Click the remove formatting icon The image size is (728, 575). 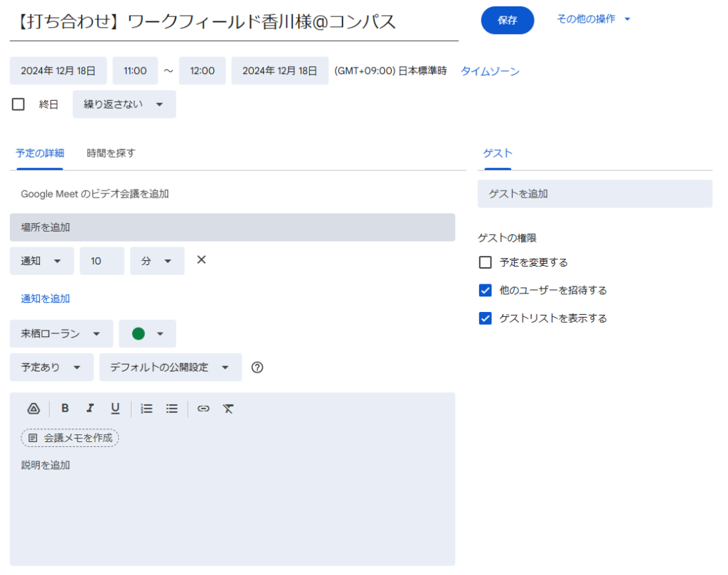pyautogui.click(x=227, y=409)
